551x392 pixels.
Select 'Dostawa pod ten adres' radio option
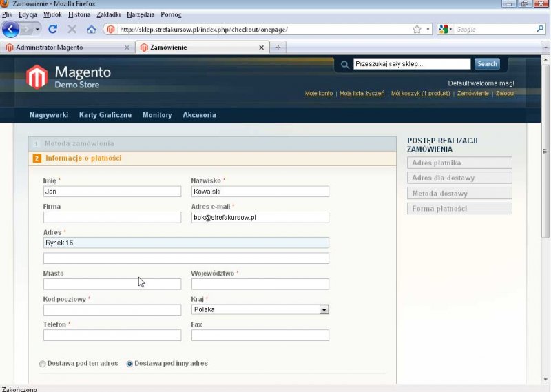(x=43, y=364)
